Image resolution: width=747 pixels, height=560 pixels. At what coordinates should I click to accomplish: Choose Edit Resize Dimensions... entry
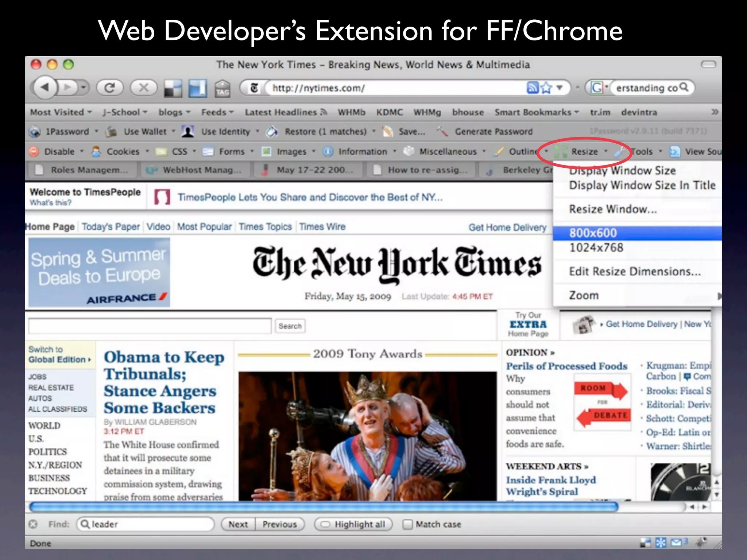637,271
